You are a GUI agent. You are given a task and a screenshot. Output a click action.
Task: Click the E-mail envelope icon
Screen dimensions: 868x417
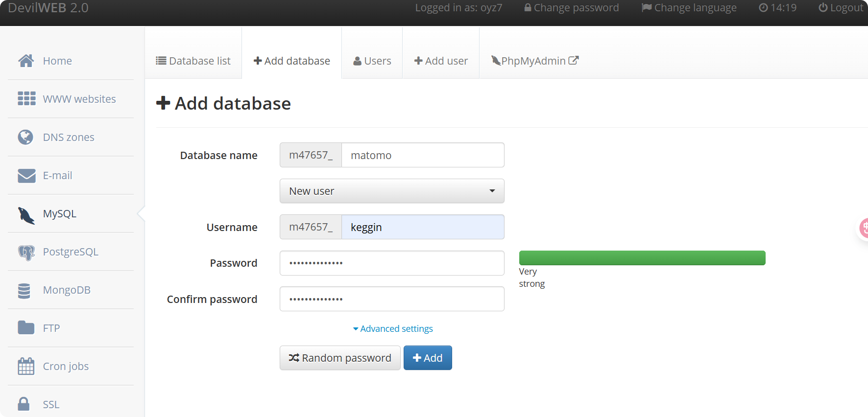tap(26, 175)
